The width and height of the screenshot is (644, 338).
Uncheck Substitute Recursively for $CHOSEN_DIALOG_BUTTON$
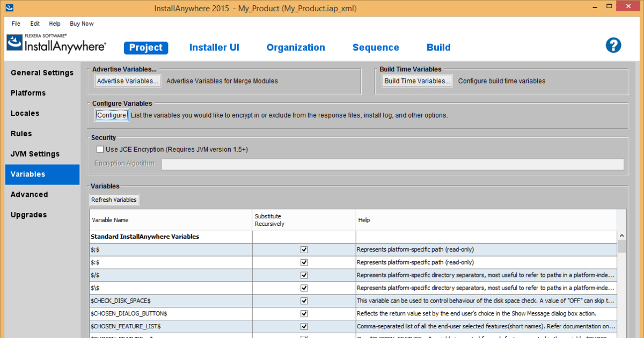(x=304, y=314)
